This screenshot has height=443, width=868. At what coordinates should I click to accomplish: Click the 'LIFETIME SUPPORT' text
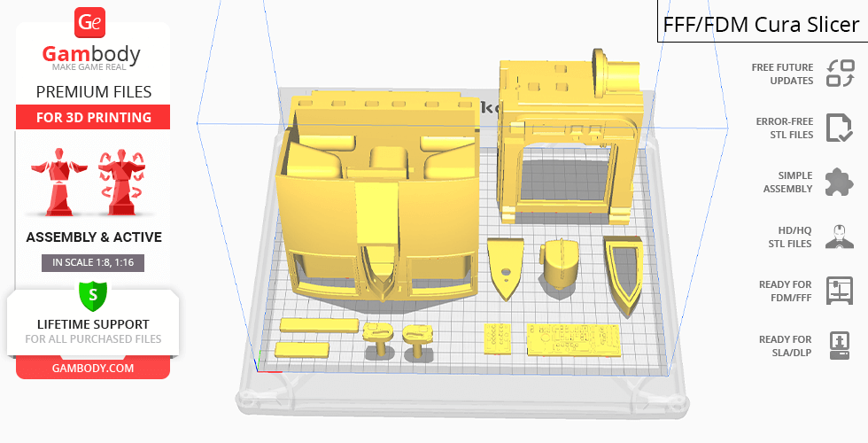pyautogui.click(x=93, y=324)
